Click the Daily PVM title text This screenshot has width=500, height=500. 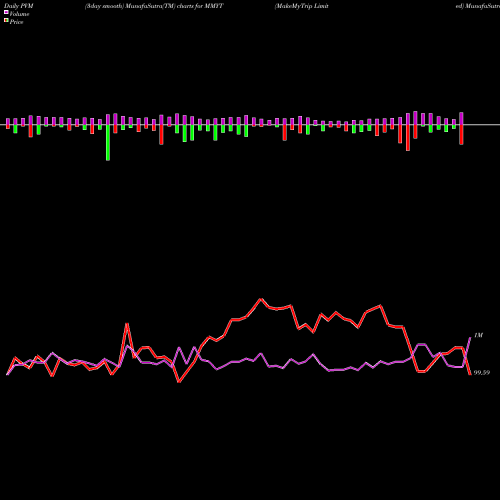19,6
